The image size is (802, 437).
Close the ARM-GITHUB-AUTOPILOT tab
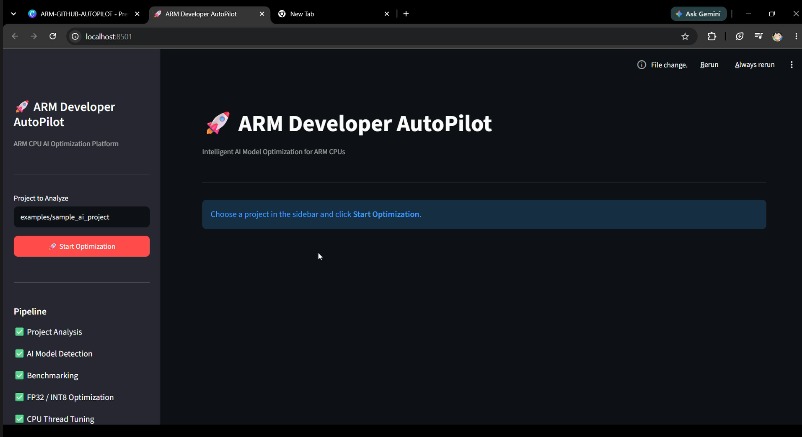pyautogui.click(x=137, y=14)
